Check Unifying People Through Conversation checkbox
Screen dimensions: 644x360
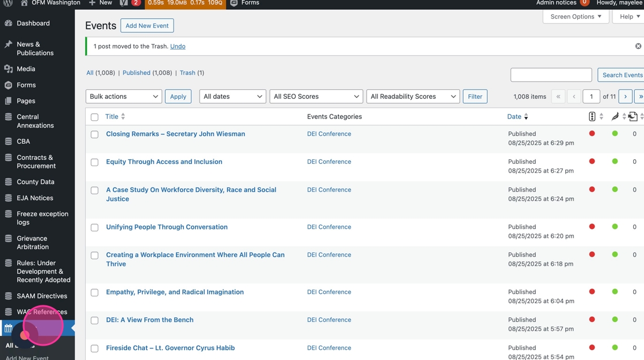(94, 228)
